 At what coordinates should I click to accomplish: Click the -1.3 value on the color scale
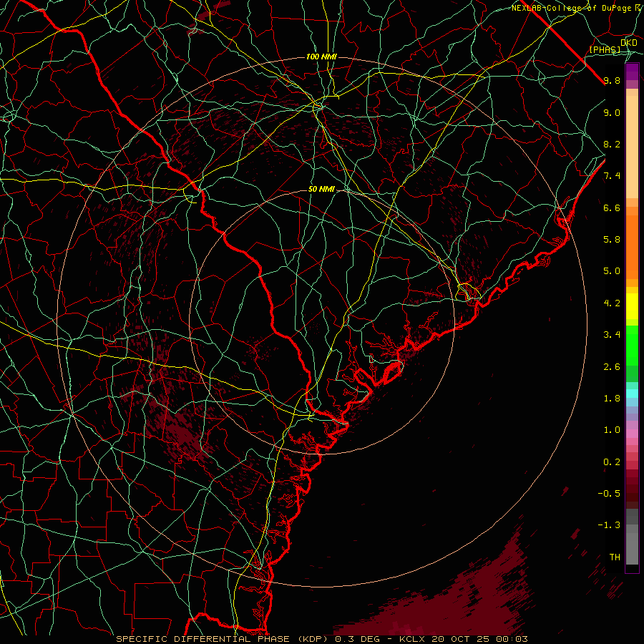pyautogui.click(x=609, y=525)
